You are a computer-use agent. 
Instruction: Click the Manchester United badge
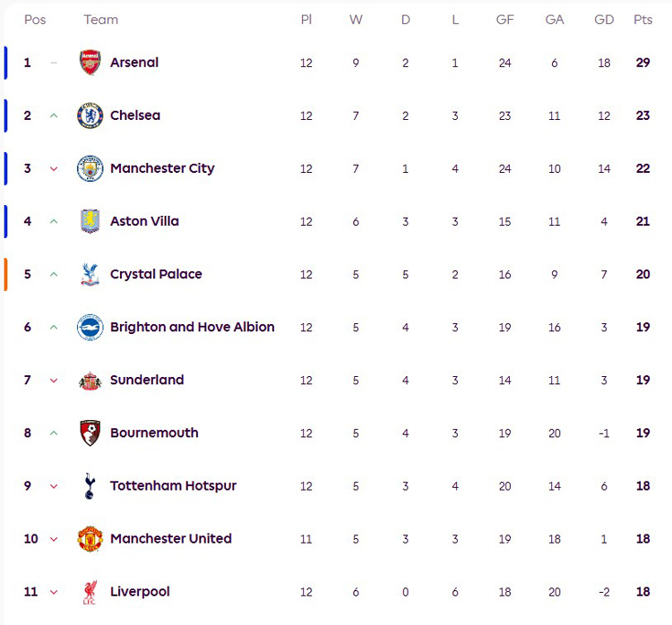pyautogui.click(x=90, y=539)
